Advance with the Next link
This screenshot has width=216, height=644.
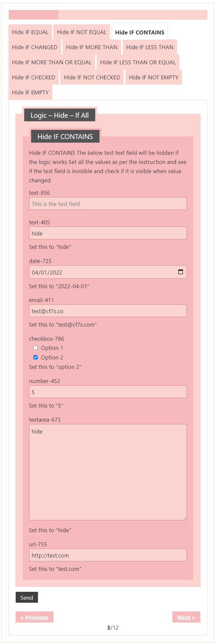click(186, 617)
